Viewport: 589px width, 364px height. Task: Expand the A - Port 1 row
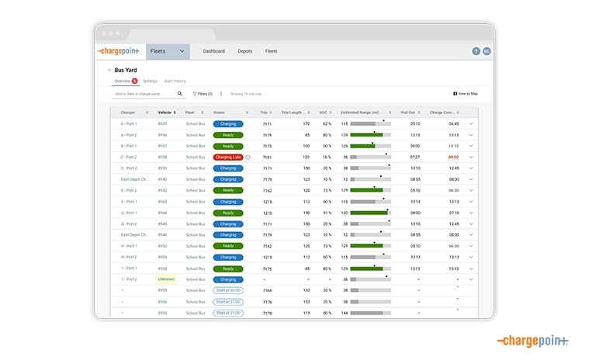point(470,123)
